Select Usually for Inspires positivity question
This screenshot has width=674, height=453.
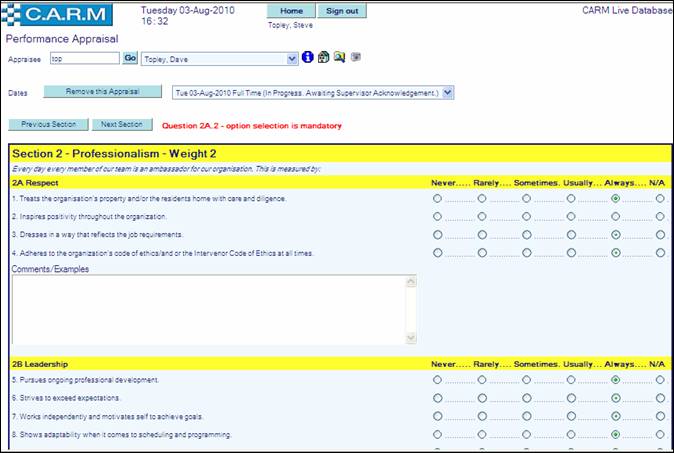point(571,217)
